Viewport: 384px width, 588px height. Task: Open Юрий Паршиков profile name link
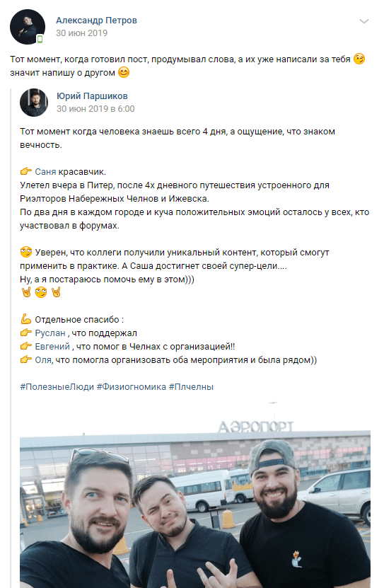coord(92,96)
